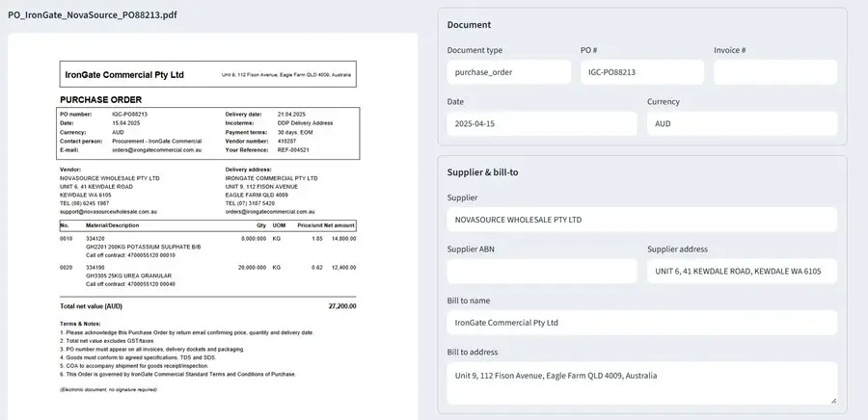Click vendor name NOVASOURCE WHOLESALE PTY LTD in document

(110, 178)
